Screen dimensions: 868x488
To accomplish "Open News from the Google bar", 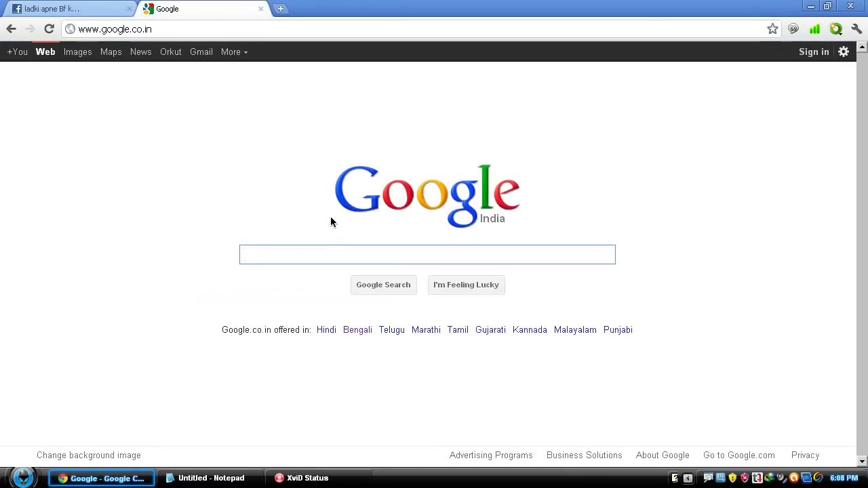I will (x=141, y=52).
